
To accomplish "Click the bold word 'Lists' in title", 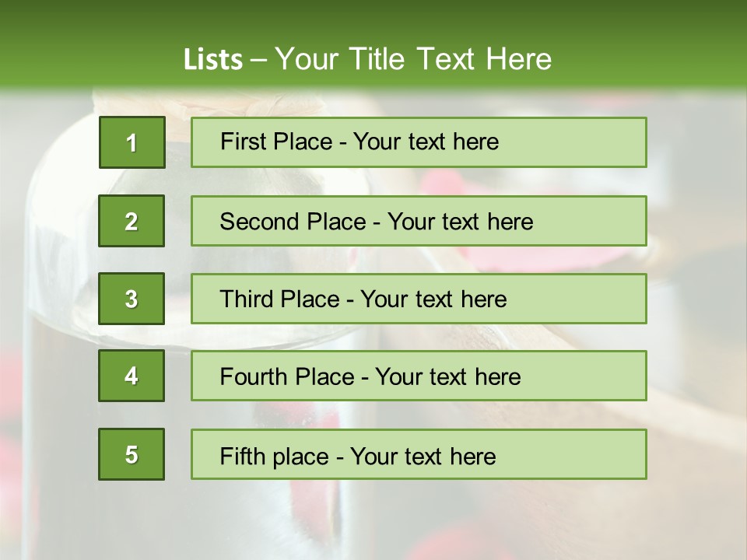I will (x=213, y=60).
